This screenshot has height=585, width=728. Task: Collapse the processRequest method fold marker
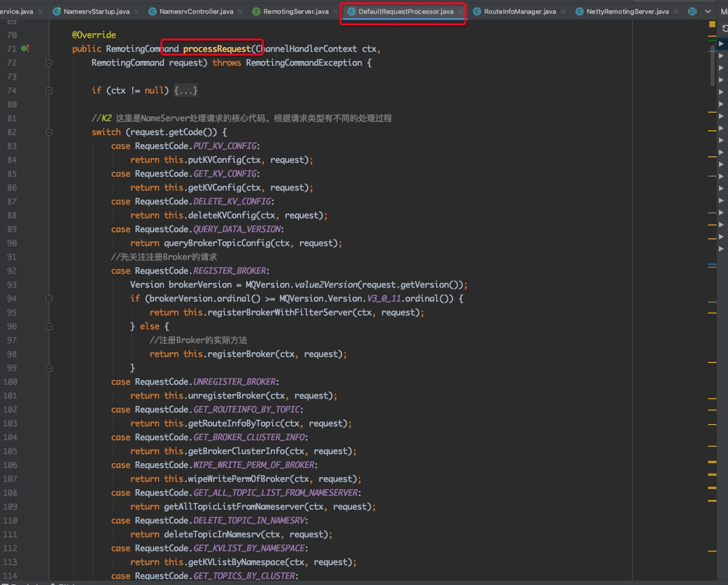point(49,63)
